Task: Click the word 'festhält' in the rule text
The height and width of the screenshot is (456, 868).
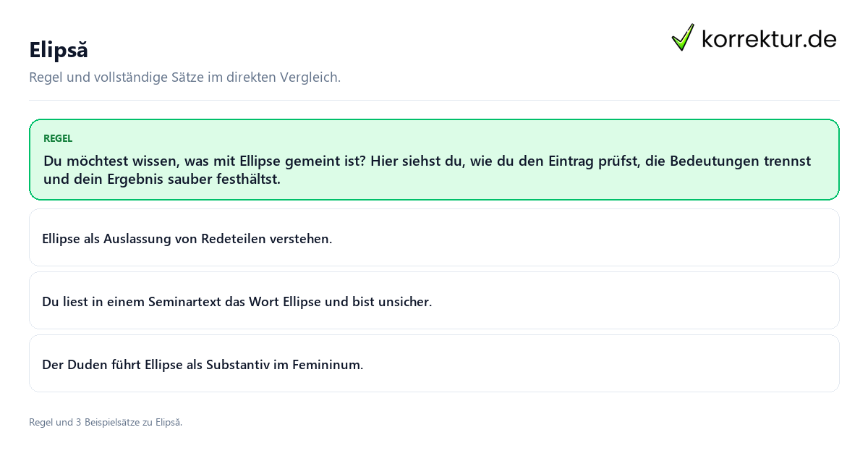Action: [248, 179]
